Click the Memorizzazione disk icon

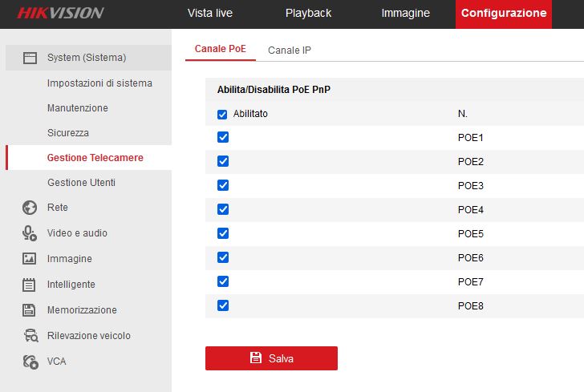[30, 310]
